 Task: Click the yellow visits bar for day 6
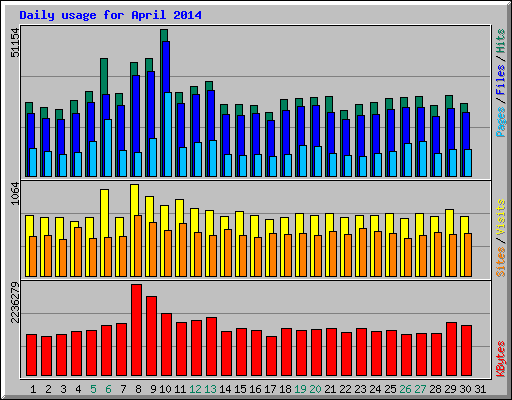pos(104,213)
